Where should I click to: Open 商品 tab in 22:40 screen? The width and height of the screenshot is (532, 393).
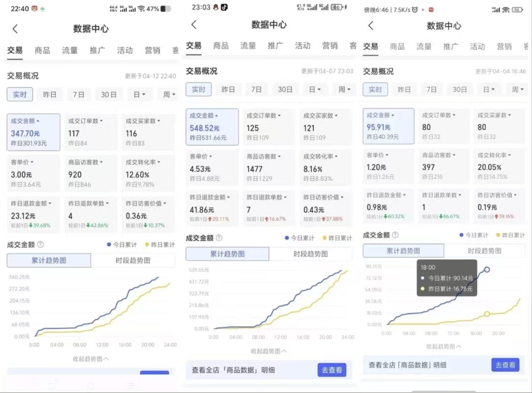coord(42,51)
